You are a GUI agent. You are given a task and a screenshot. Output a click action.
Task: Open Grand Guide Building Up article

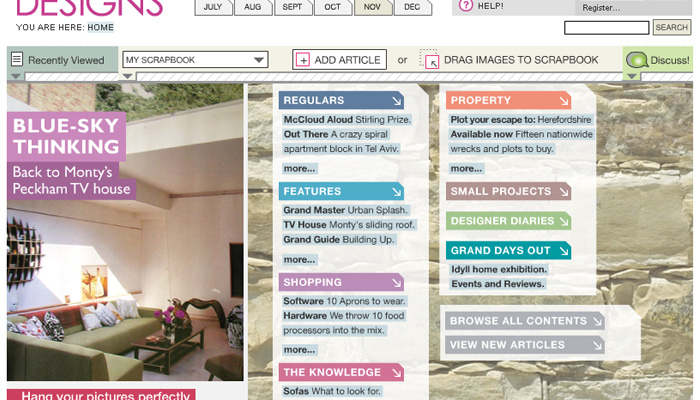(x=339, y=240)
